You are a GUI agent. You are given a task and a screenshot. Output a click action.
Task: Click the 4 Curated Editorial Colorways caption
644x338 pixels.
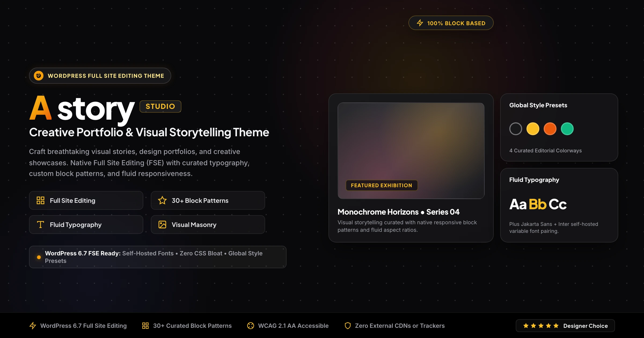click(546, 150)
